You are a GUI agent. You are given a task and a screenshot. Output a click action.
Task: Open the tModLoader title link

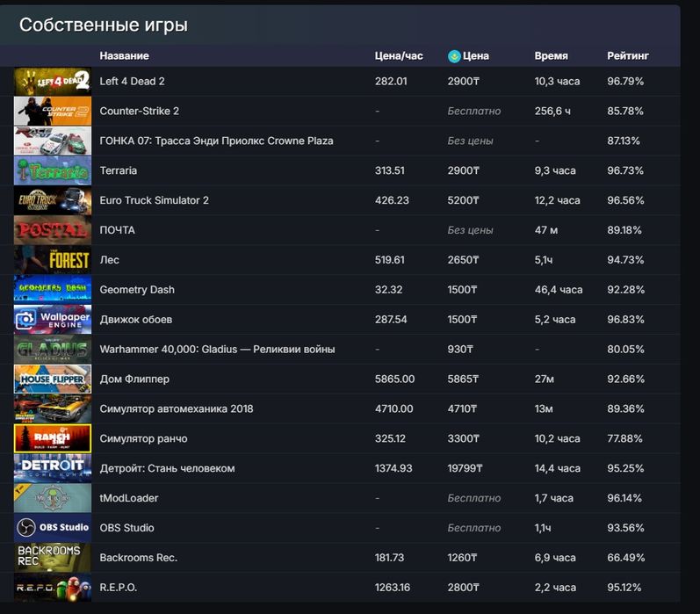pos(129,498)
